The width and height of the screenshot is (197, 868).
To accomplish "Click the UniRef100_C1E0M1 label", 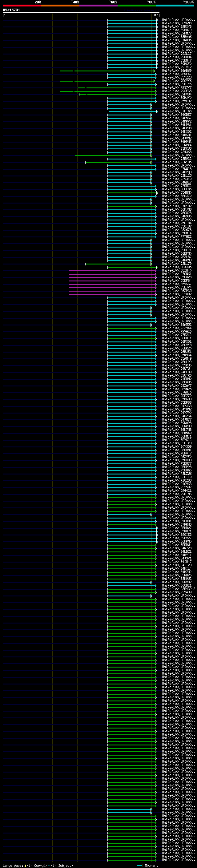I will (177, 521).
